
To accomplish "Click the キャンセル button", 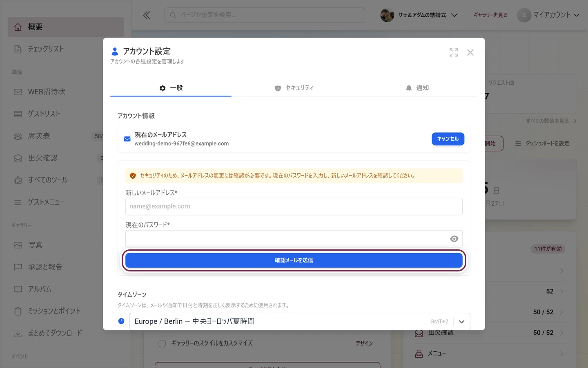I will pos(448,139).
